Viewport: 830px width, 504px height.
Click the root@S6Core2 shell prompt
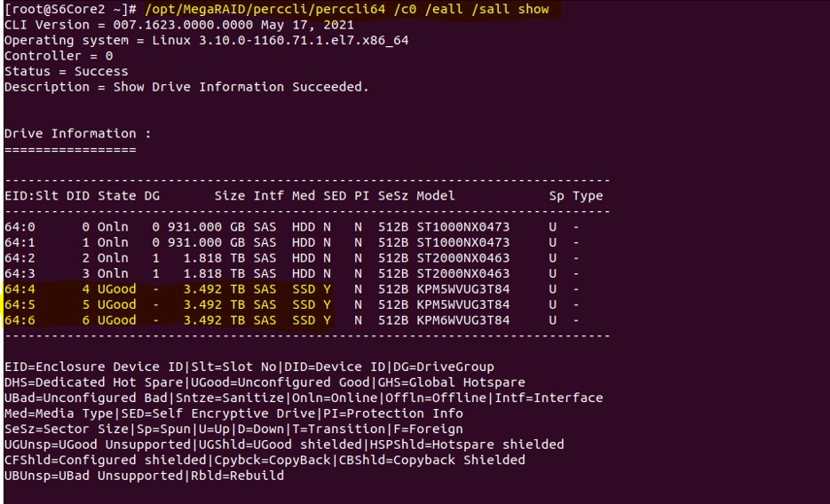tap(67, 10)
